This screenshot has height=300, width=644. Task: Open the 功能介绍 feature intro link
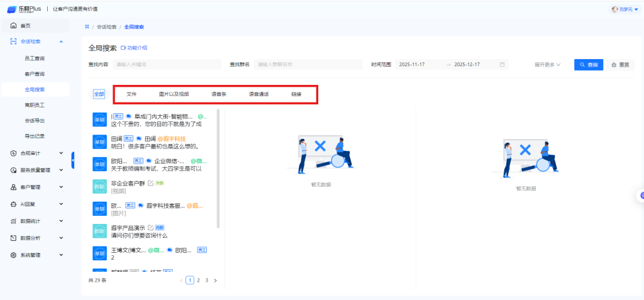(134, 48)
